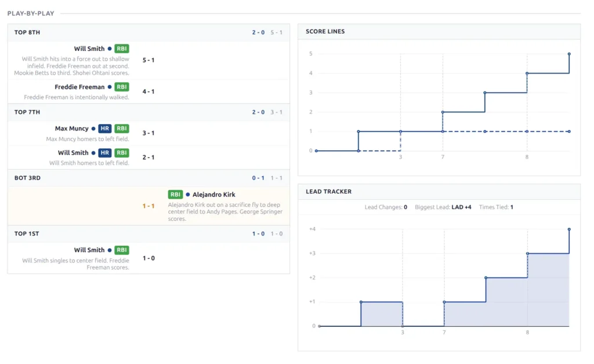Collapse the TOP 8TH inning header
Screen dimensions: 594x364
click(x=148, y=32)
